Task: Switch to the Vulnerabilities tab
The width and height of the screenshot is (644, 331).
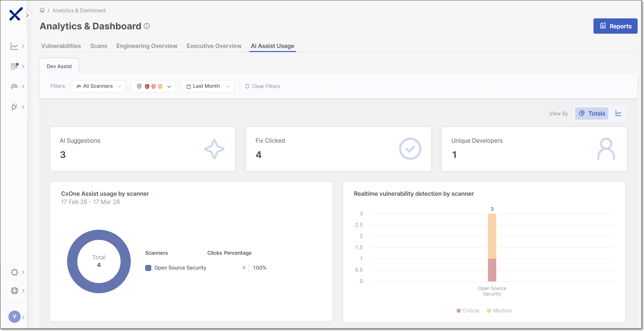Action: pos(61,46)
